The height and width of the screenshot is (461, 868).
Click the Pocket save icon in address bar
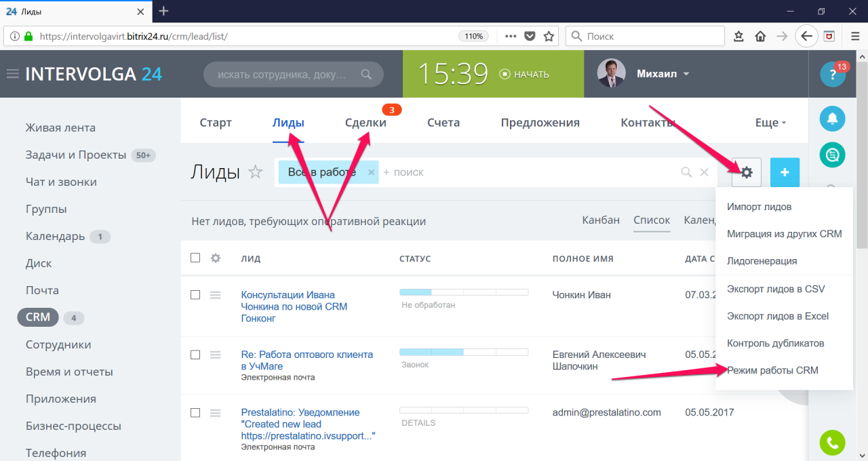530,36
